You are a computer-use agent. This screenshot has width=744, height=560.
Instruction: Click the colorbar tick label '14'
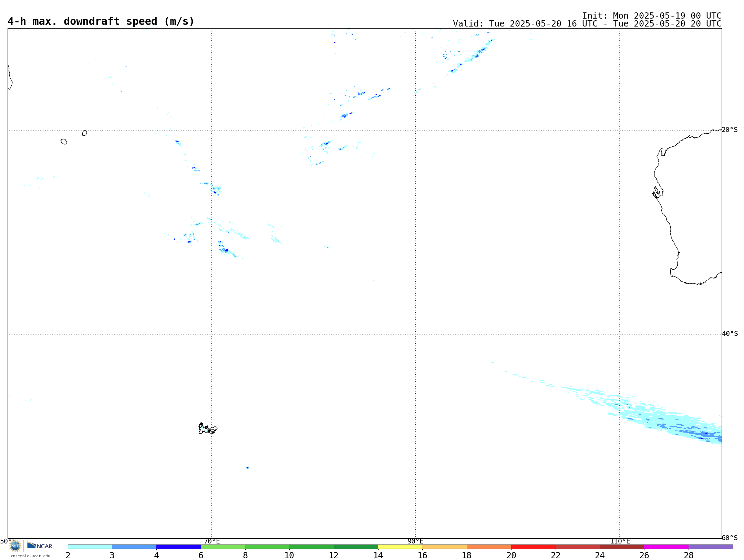378,555
